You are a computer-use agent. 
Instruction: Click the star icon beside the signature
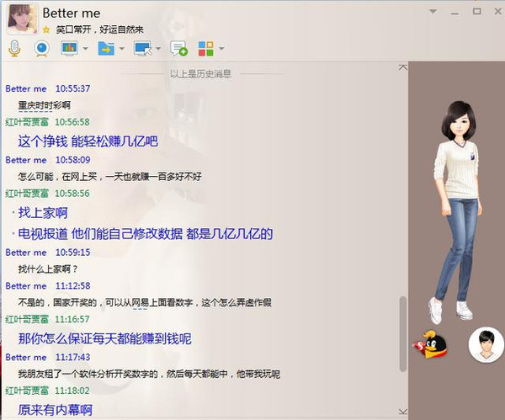coord(46,29)
